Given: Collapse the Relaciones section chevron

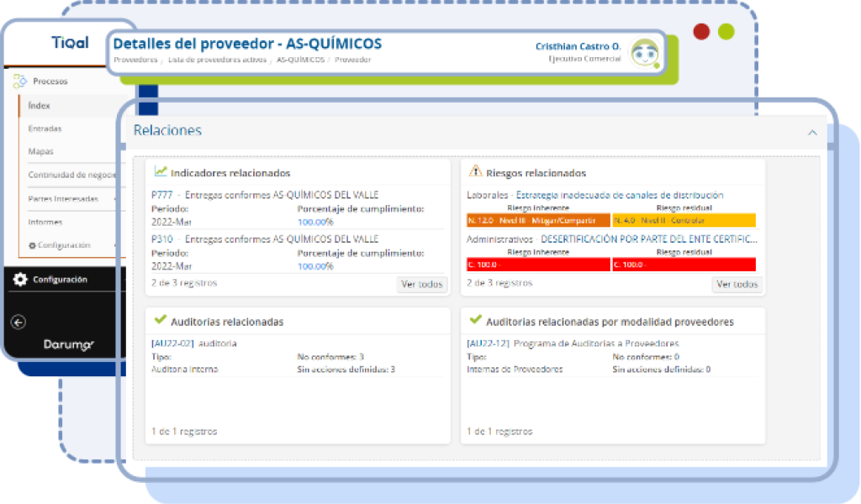Looking at the screenshot, I should [812, 133].
